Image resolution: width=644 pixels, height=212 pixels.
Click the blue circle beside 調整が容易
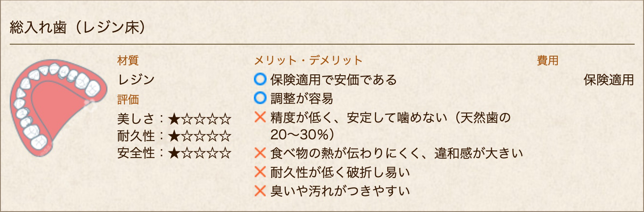260,99
